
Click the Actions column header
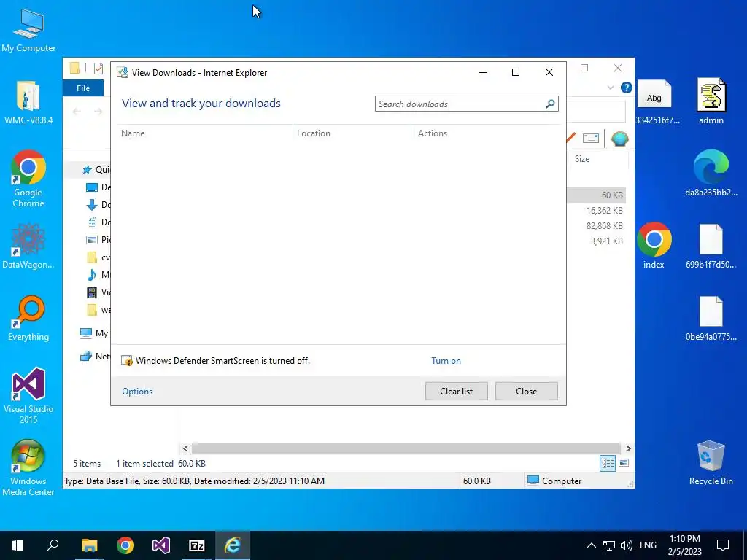(487, 133)
